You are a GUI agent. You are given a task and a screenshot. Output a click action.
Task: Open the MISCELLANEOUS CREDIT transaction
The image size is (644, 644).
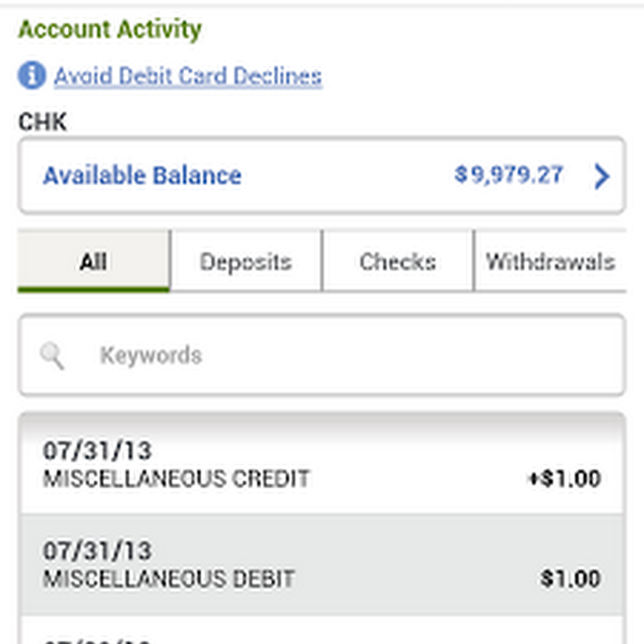pyautogui.click(x=176, y=478)
